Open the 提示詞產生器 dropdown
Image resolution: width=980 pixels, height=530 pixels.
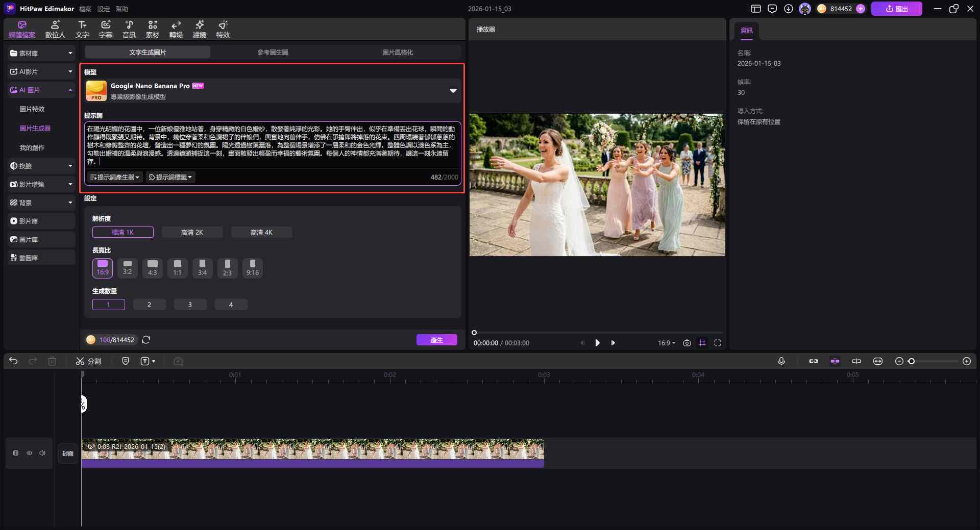pyautogui.click(x=114, y=177)
